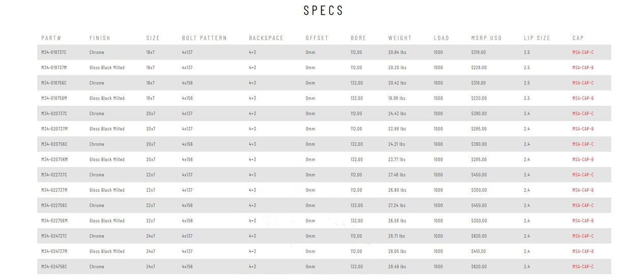Open MSA-CAP-C link for part M34-018737C

tap(582, 52)
